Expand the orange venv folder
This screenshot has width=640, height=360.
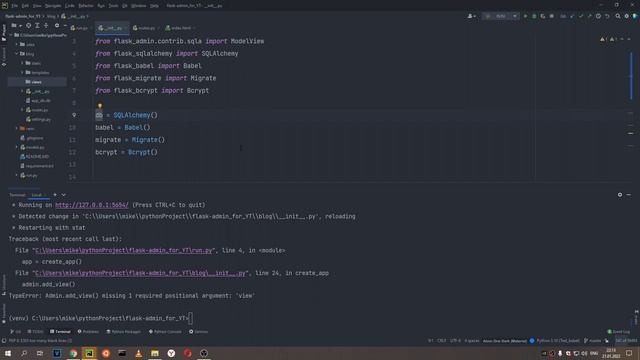click(17, 129)
